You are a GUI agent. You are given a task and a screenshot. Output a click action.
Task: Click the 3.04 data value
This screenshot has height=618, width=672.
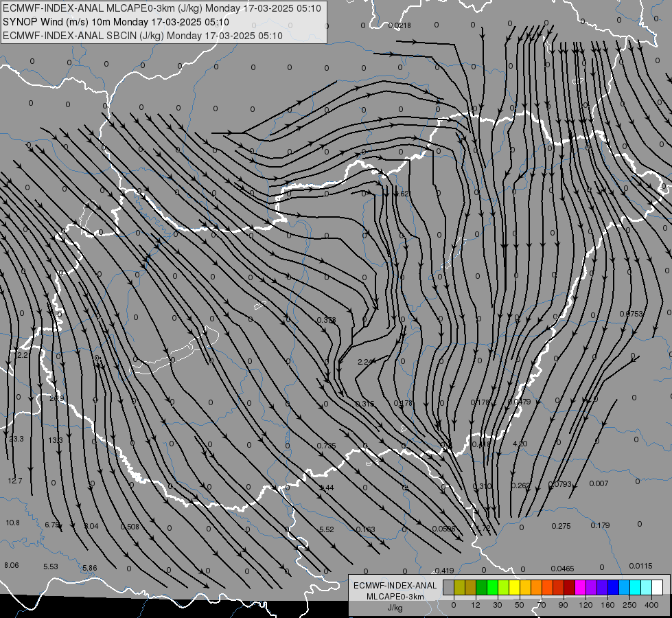(x=91, y=526)
